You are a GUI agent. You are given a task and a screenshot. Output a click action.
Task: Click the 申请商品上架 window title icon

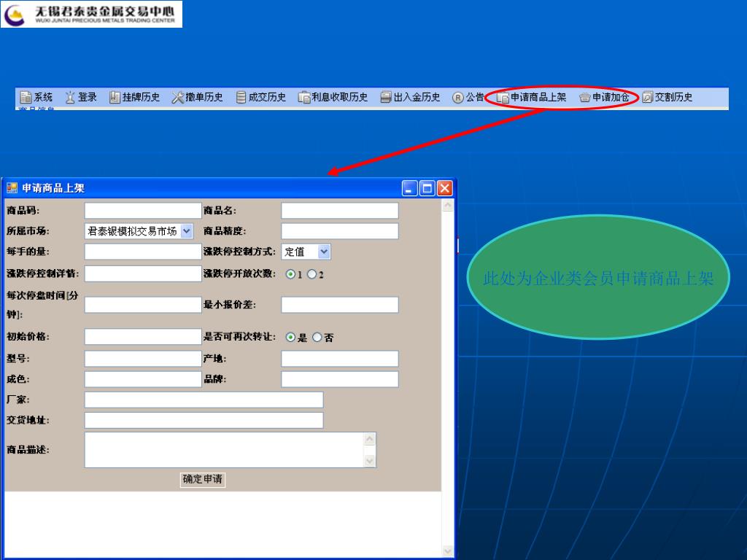pyautogui.click(x=12, y=188)
